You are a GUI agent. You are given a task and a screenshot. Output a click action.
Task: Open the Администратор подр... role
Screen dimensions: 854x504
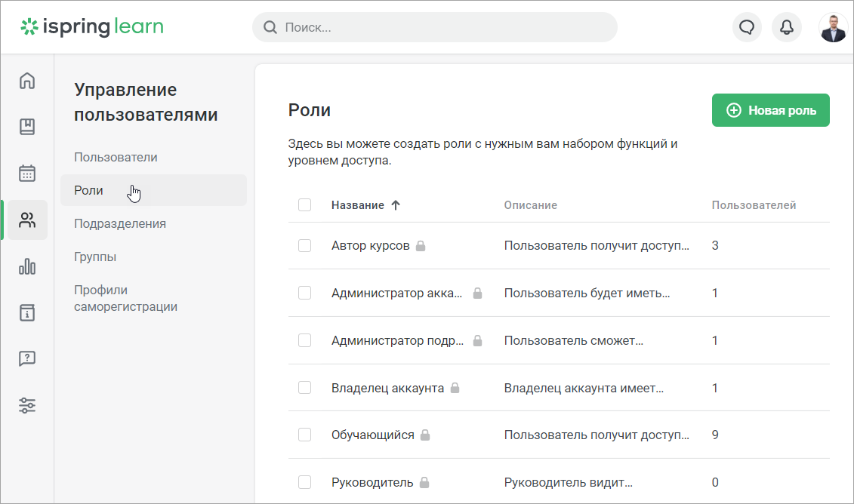pos(398,340)
